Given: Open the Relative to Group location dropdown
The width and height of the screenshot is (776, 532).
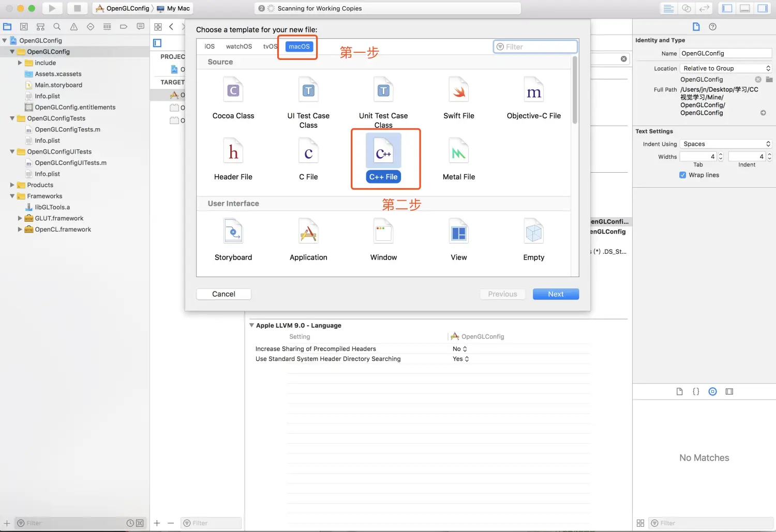Looking at the screenshot, I should coord(726,68).
